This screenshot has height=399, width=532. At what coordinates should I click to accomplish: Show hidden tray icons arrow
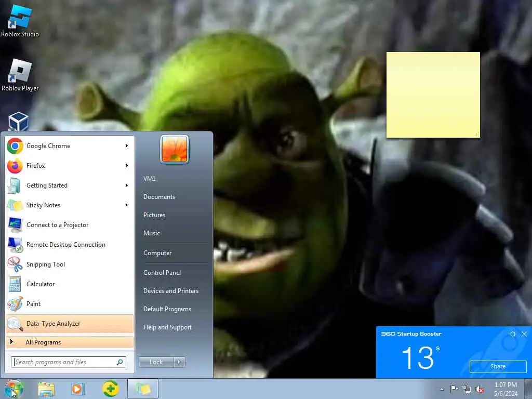click(x=442, y=390)
